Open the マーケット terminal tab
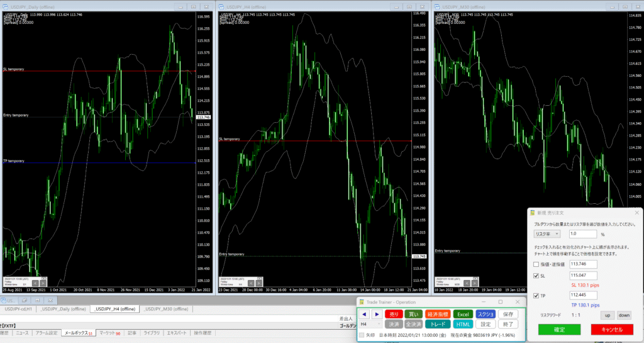Viewport: 644px width, 343px height. tap(109, 333)
